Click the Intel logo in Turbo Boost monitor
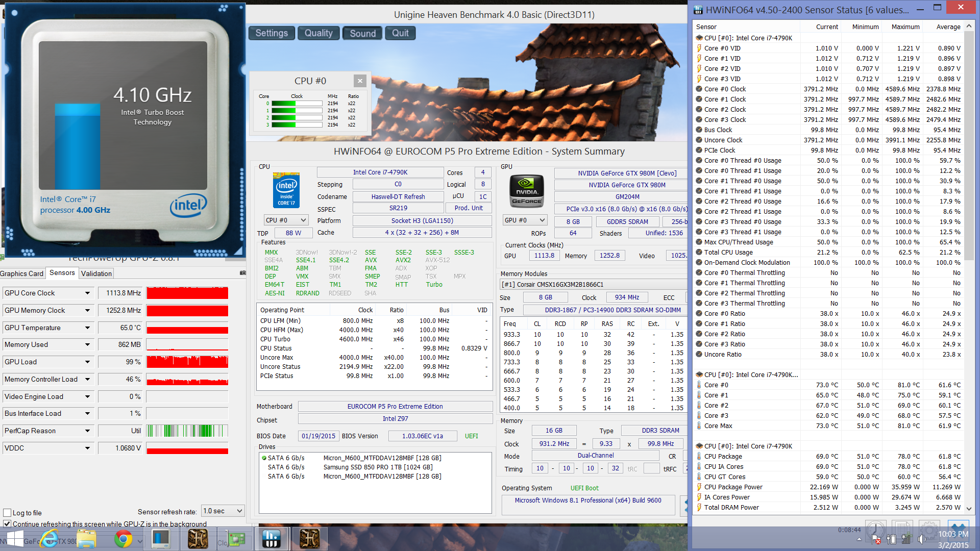The height and width of the screenshot is (551, 980). [188, 205]
